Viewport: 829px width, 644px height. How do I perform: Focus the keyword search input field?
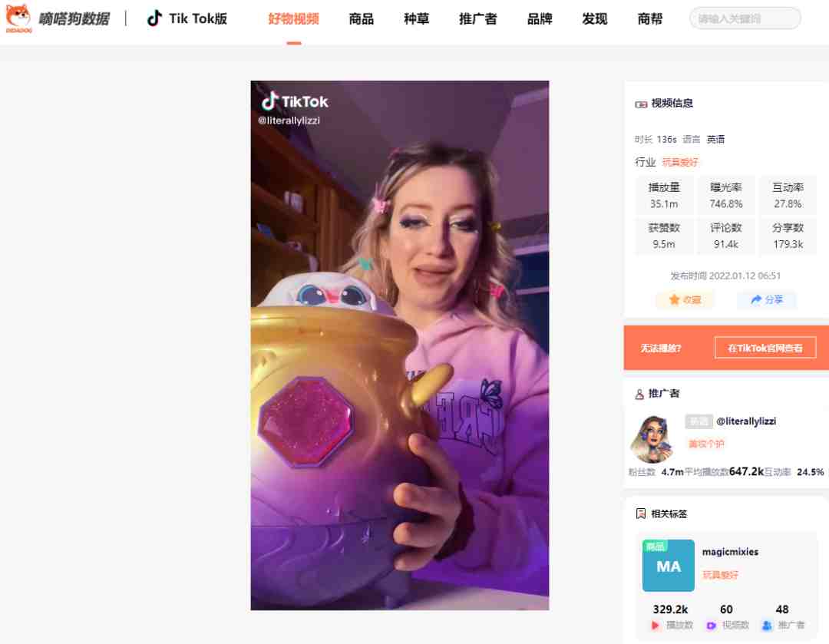[x=745, y=18]
